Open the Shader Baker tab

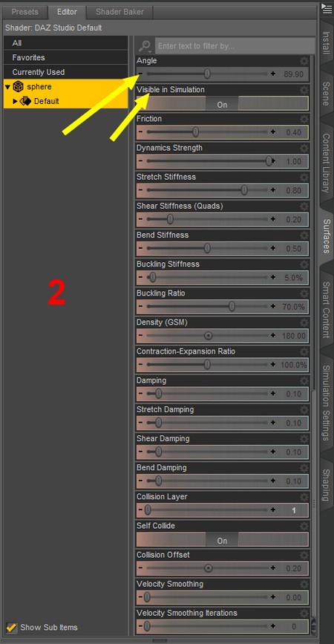[119, 12]
